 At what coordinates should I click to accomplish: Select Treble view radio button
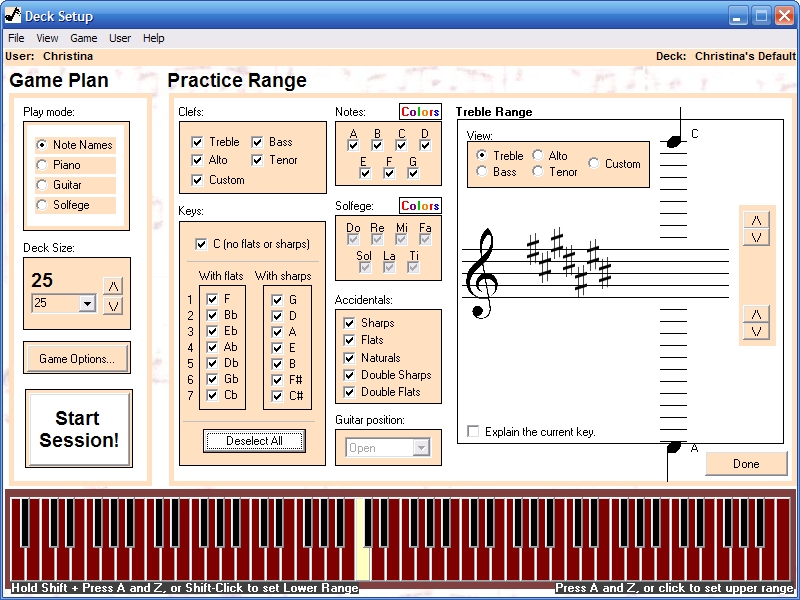pos(482,155)
